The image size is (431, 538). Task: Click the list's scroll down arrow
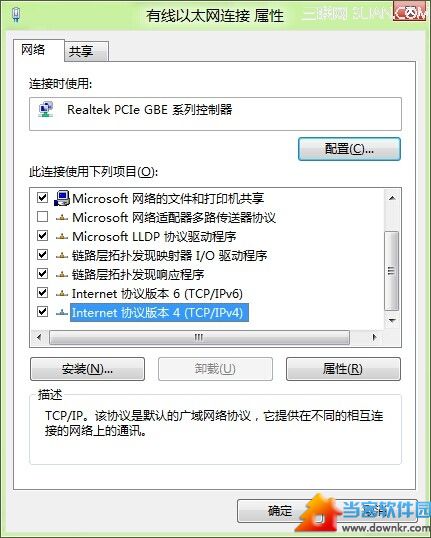pos(392,320)
